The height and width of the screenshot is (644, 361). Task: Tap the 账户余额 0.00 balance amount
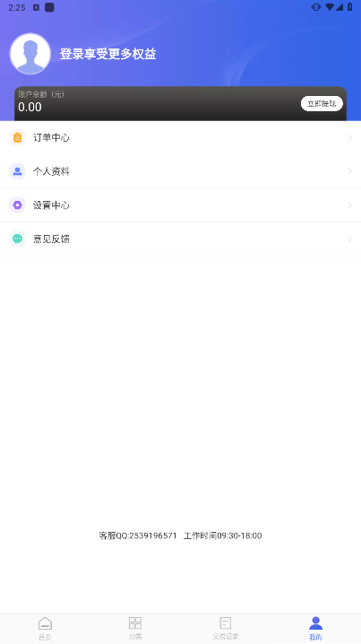coord(30,108)
